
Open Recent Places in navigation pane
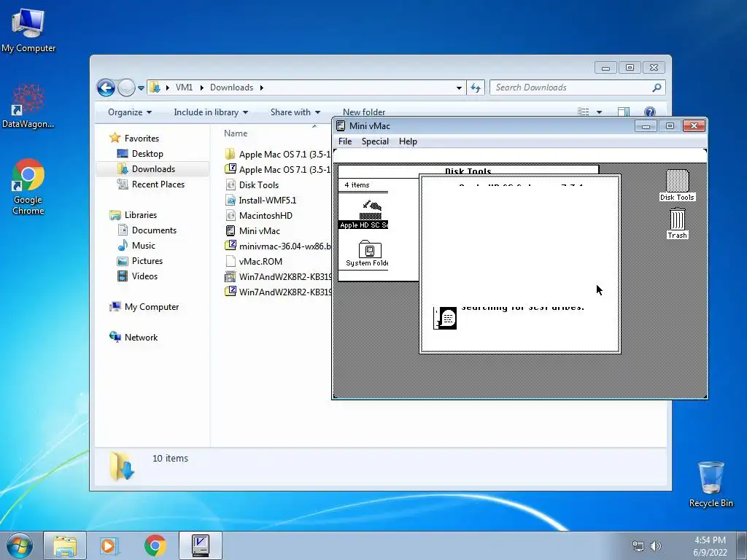(x=158, y=184)
